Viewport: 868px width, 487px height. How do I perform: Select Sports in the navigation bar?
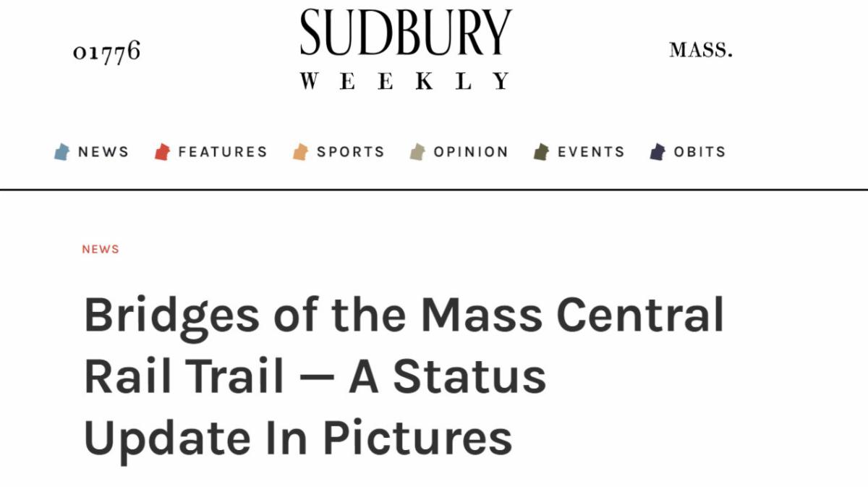click(x=350, y=152)
